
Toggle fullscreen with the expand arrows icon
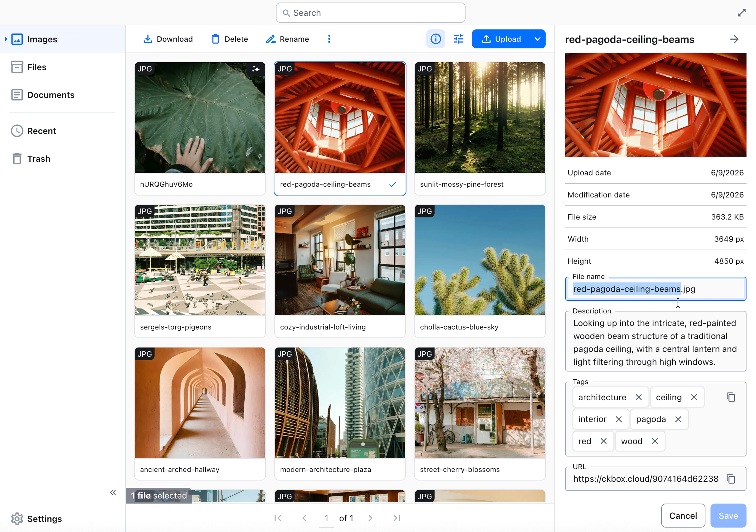[741, 13]
